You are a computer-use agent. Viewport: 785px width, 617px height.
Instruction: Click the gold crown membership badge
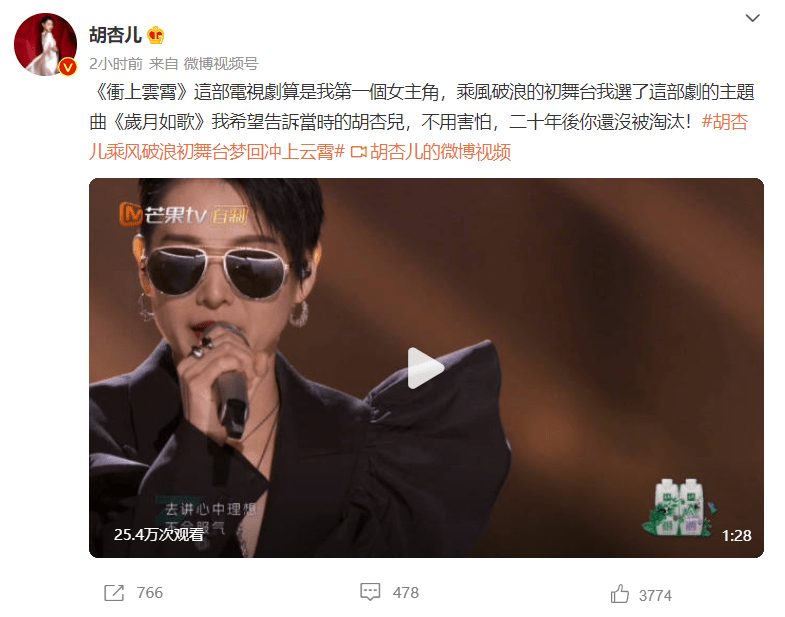pos(156,36)
